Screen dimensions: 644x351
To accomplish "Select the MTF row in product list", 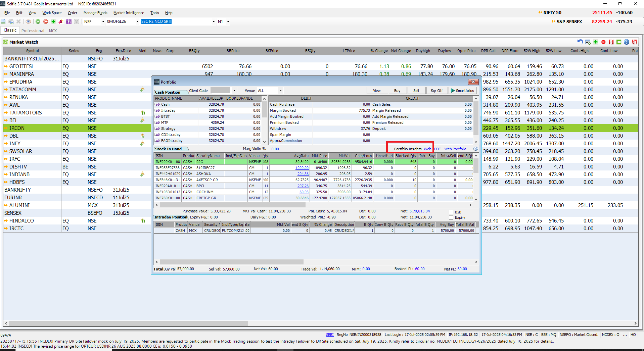I will click(x=208, y=122).
